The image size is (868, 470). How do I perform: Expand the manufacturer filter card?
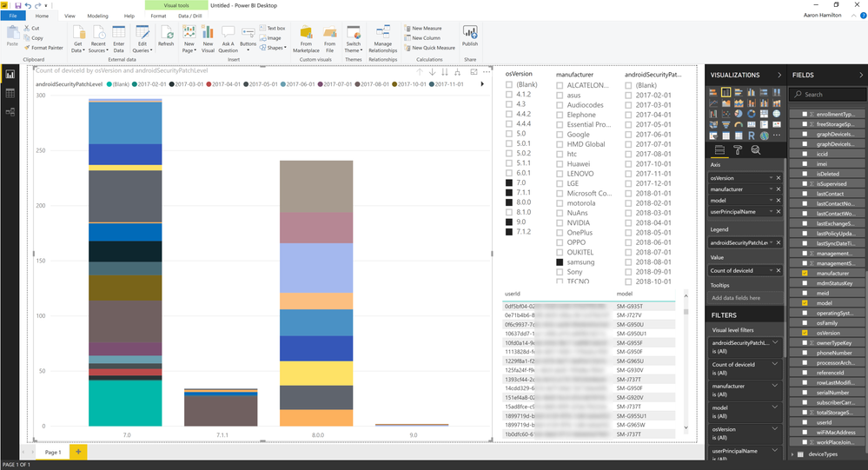point(775,386)
